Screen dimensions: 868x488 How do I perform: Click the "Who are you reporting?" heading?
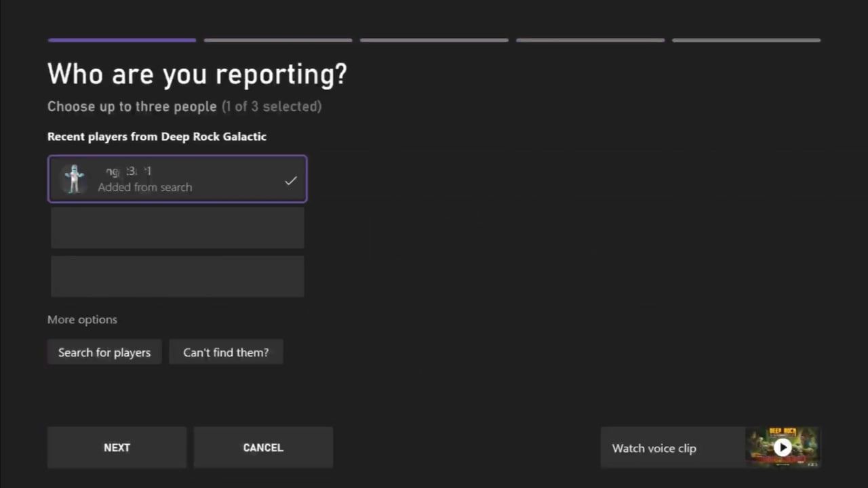(x=197, y=74)
